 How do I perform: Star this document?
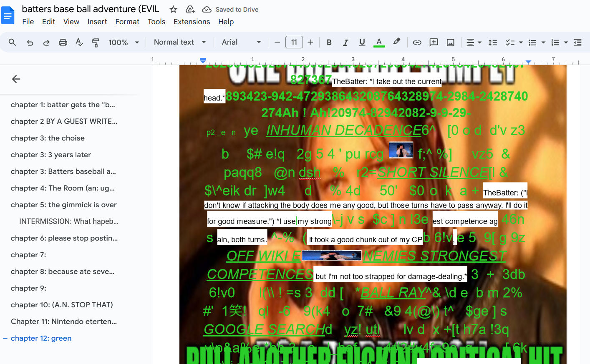(173, 9)
